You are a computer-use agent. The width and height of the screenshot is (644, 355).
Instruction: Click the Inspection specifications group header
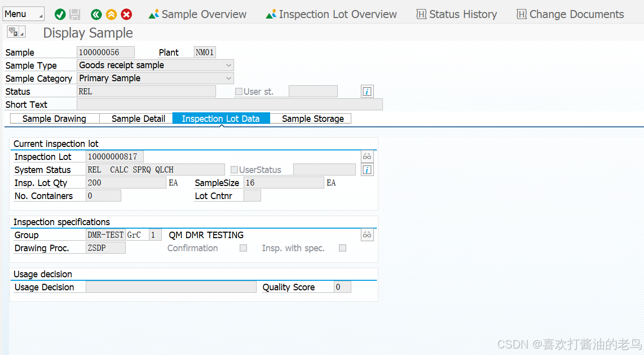[62, 222]
